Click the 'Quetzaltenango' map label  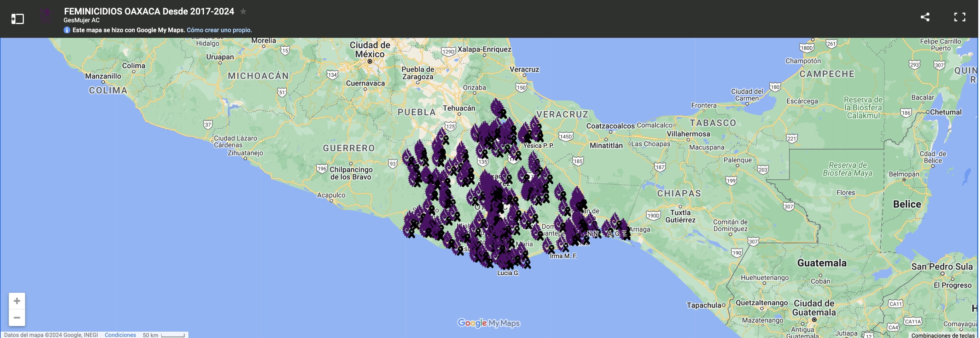pyautogui.click(x=762, y=303)
